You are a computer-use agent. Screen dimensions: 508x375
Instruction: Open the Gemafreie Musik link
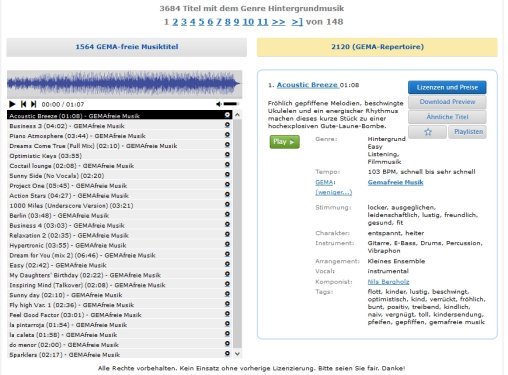(x=395, y=182)
